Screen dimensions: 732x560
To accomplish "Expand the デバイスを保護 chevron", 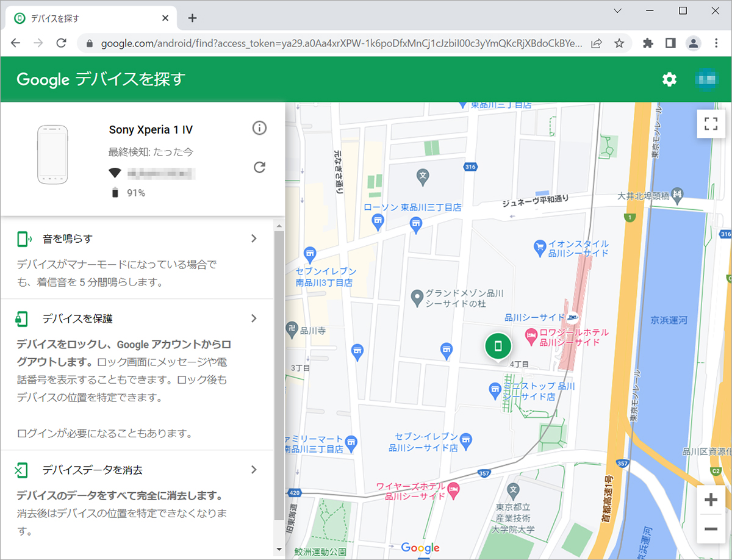I will point(254,318).
